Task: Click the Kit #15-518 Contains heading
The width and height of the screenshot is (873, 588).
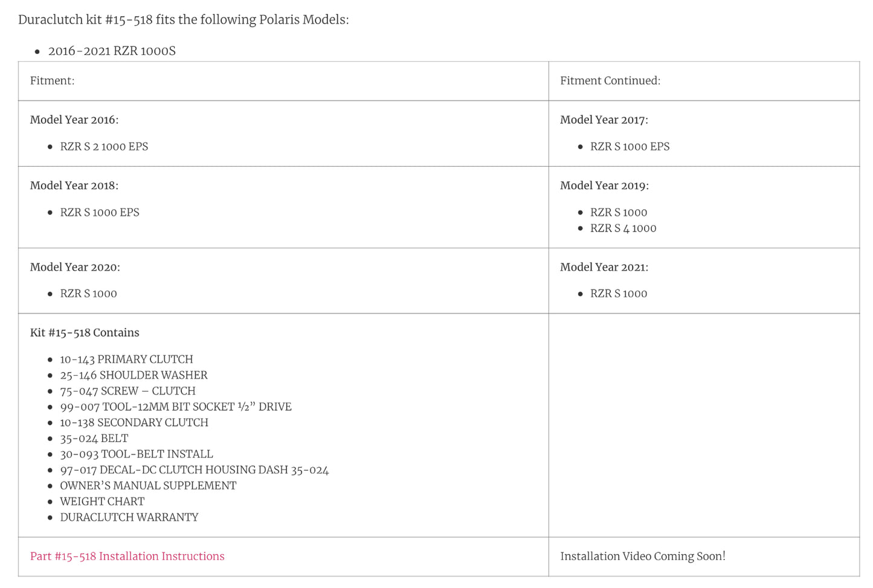Action: click(85, 332)
